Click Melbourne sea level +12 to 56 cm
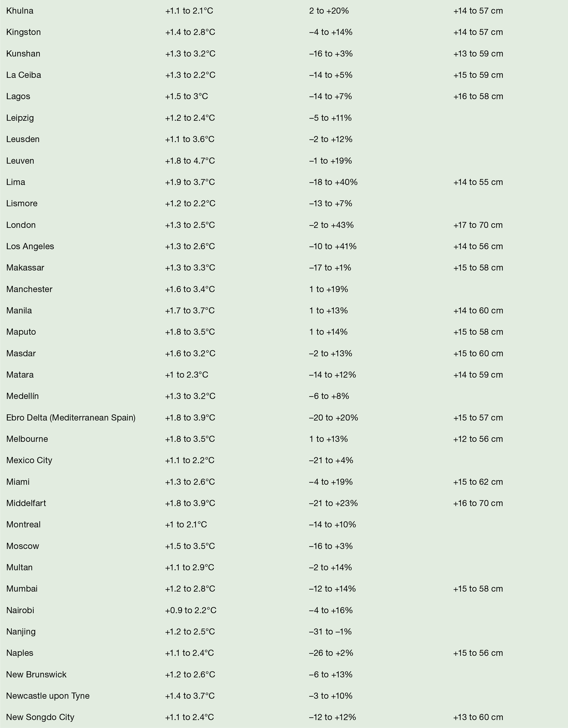568x728 pixels. tap(478, 439)
